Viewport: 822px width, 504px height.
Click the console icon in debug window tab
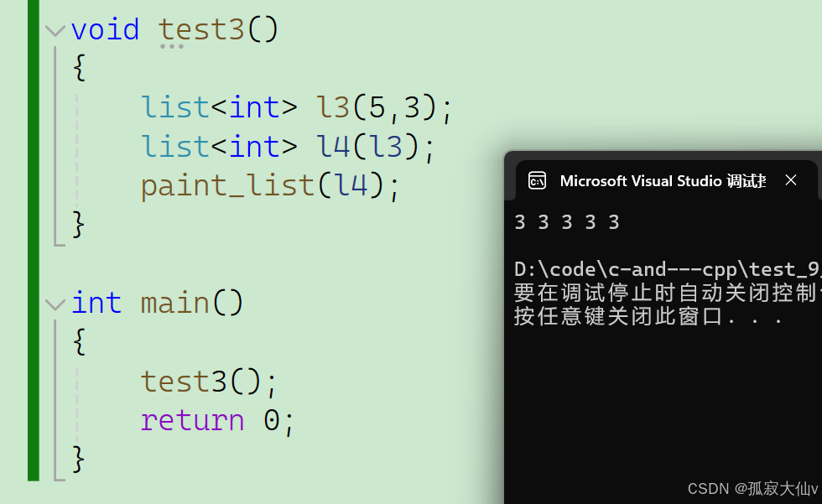pos(537,181)
